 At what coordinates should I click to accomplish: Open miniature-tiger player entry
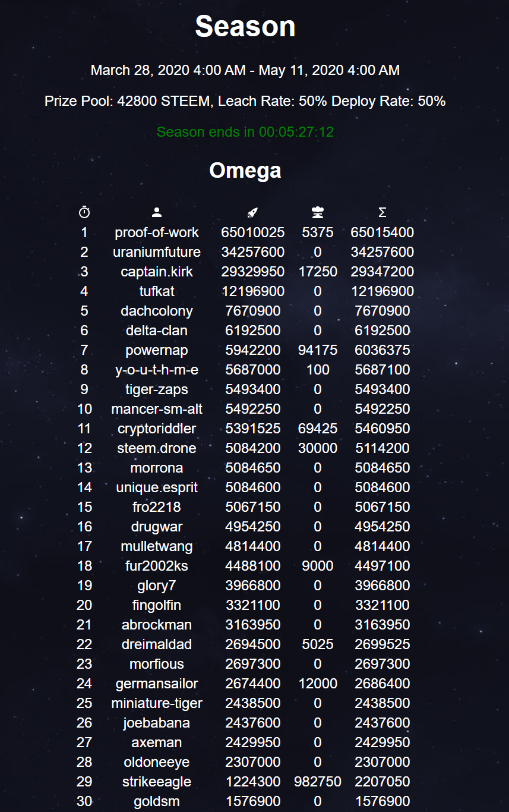tap(157, 703)
